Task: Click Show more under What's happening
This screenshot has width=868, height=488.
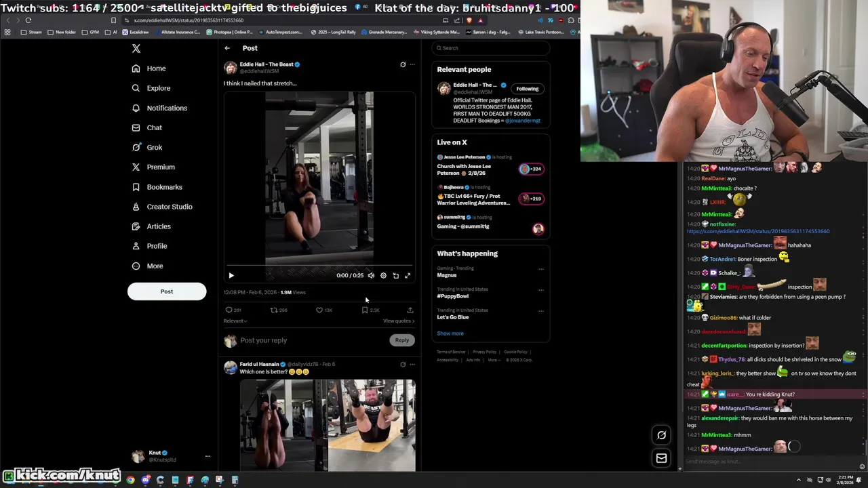Action: pyautogui.click(x=450, y=333)
